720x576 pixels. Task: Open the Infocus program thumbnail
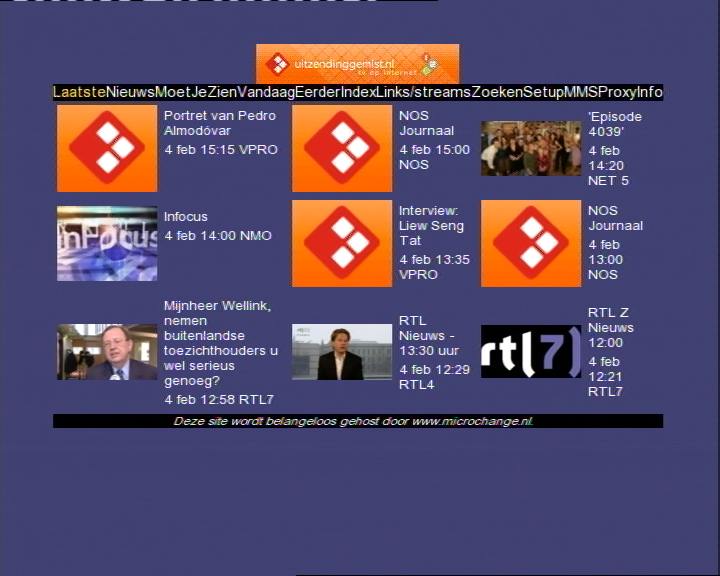107,243
